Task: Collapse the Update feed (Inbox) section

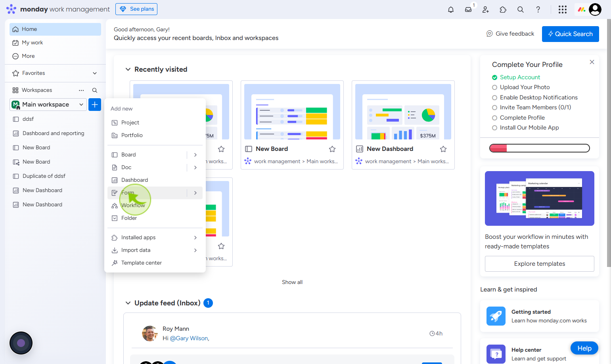Action: tap(128, 303)
